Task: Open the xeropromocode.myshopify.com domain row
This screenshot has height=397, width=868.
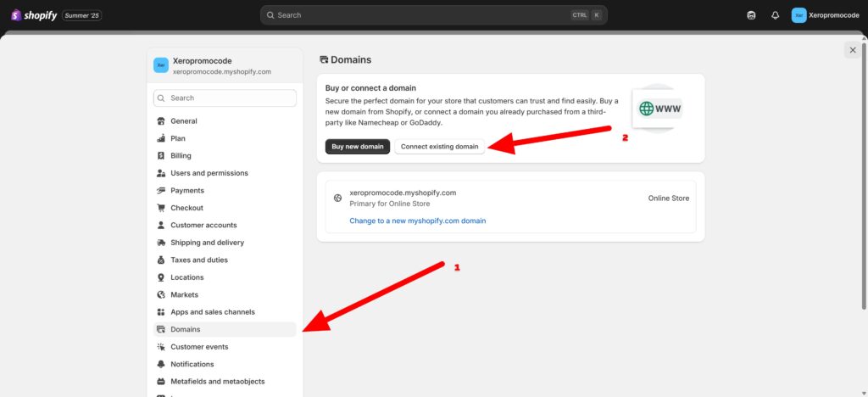Action: [x=510, y=206]
